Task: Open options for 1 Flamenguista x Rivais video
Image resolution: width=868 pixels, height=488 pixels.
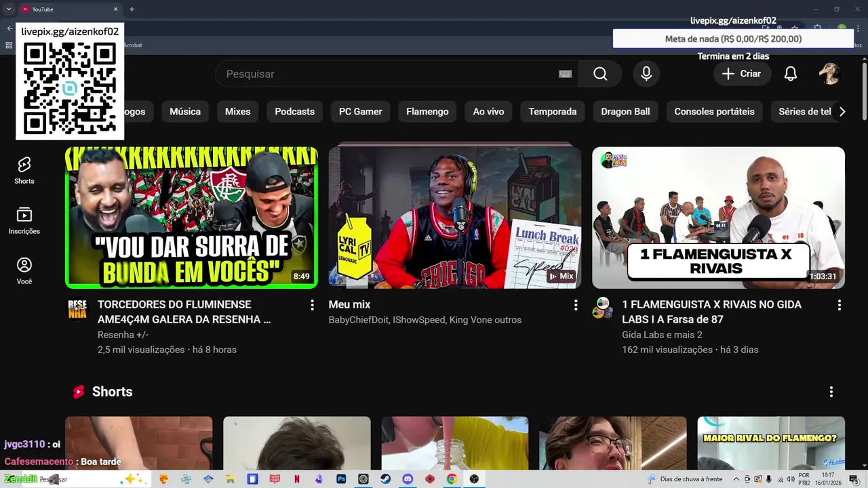Action: click(839, 305)
